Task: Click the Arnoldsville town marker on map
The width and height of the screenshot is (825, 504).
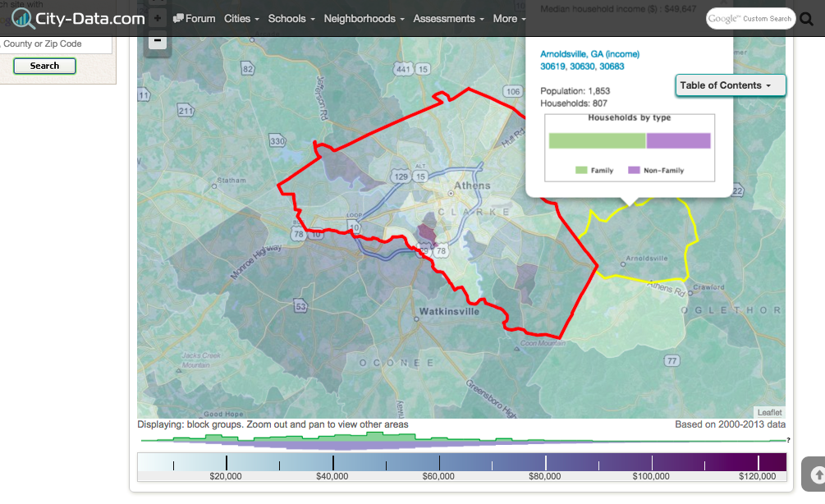Action: pos(623,264)
